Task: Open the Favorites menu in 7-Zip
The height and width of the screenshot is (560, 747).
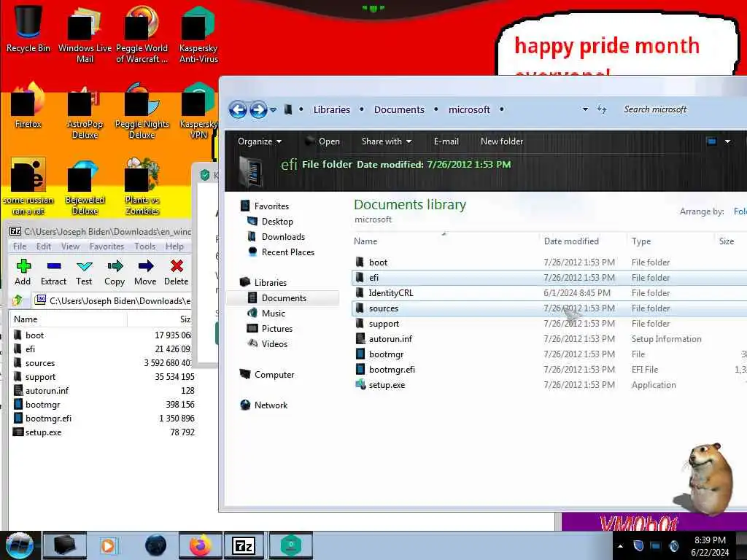Action: (107, 246)
